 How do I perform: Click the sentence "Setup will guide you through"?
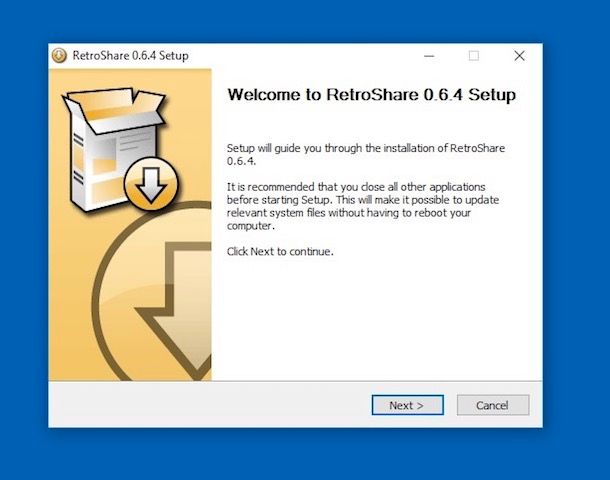click(x=366, y=154)
